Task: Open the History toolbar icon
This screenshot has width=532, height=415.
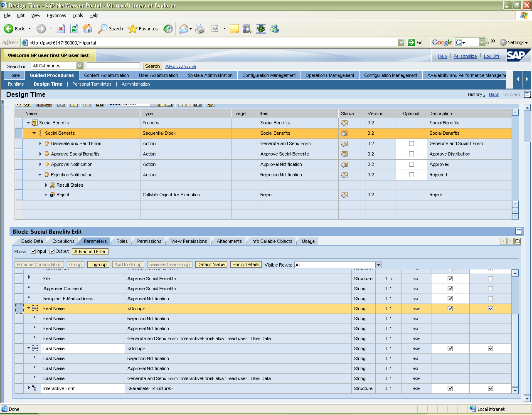Action: point(168,29)
